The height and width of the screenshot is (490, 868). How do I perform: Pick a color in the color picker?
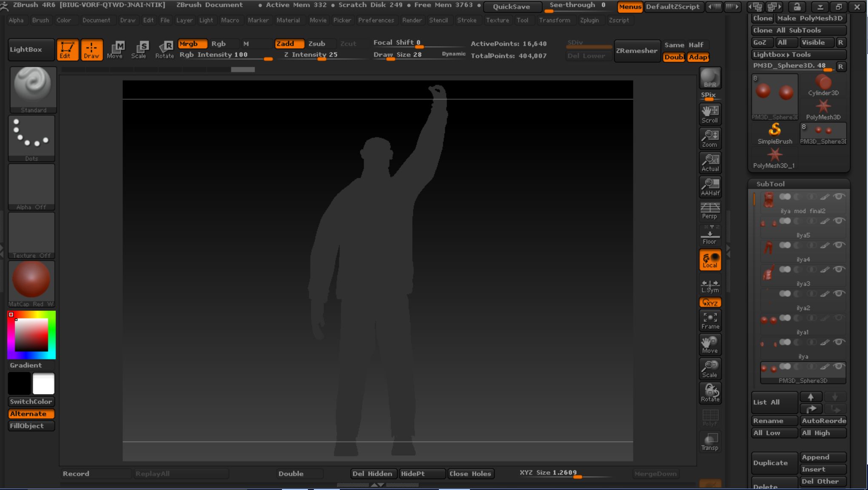(x=31, y=335)
